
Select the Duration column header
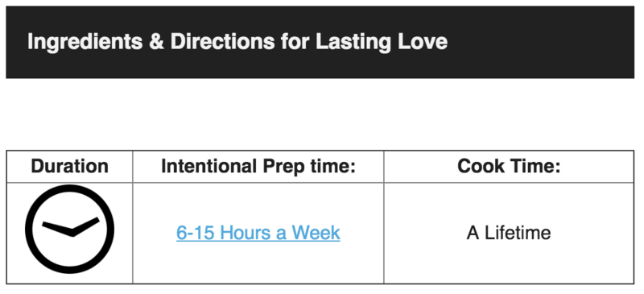[x=70, y=166]
